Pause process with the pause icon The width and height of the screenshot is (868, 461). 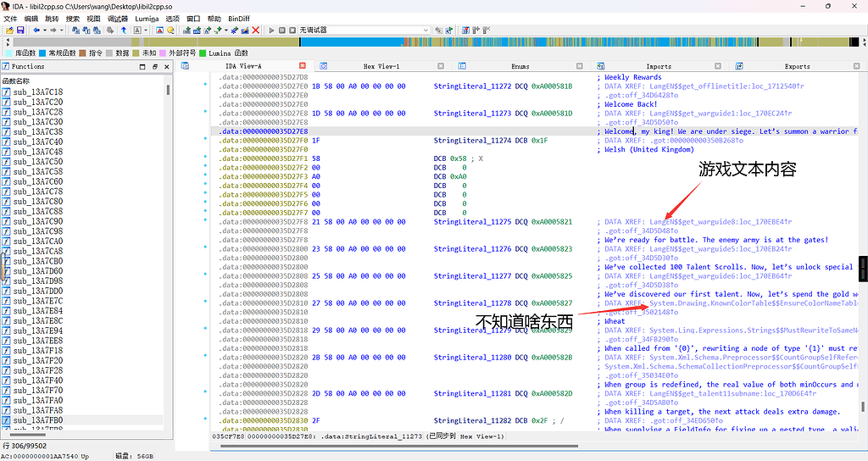(282, 30)
